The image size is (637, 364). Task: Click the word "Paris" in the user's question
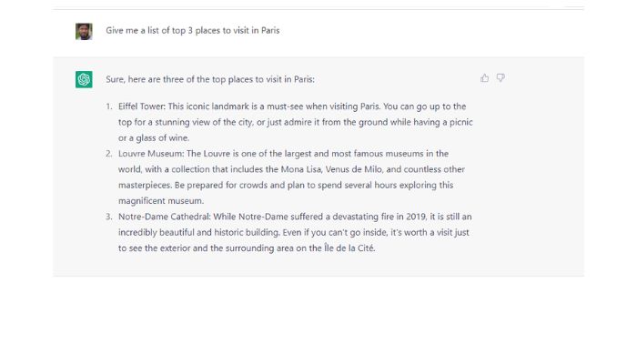(x=270, y=30)
